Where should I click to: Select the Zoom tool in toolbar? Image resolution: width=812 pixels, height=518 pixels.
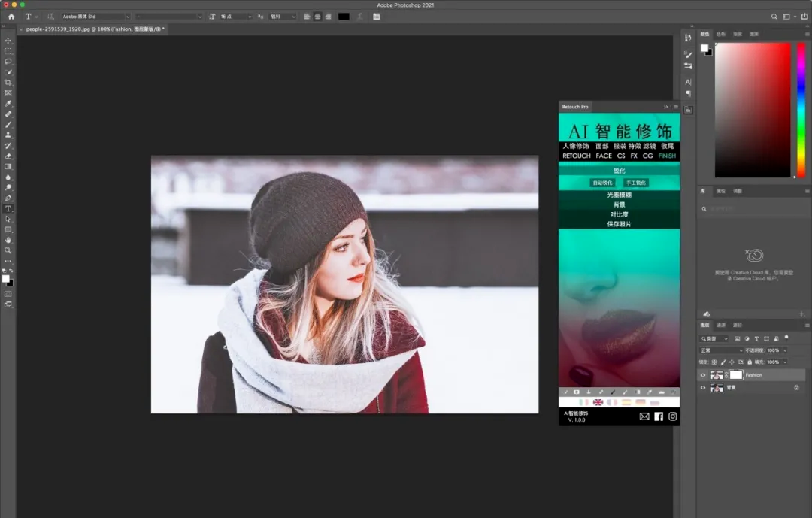8,250
